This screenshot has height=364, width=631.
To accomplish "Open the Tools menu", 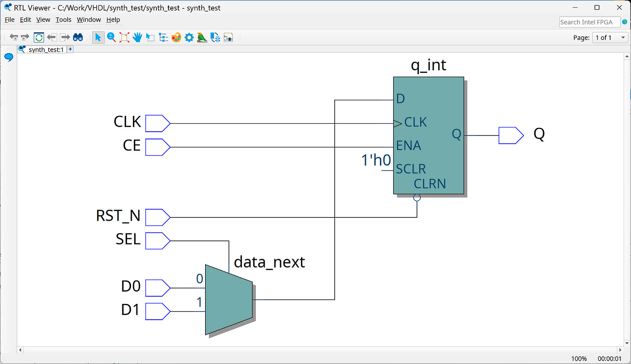I will (64, 20).
